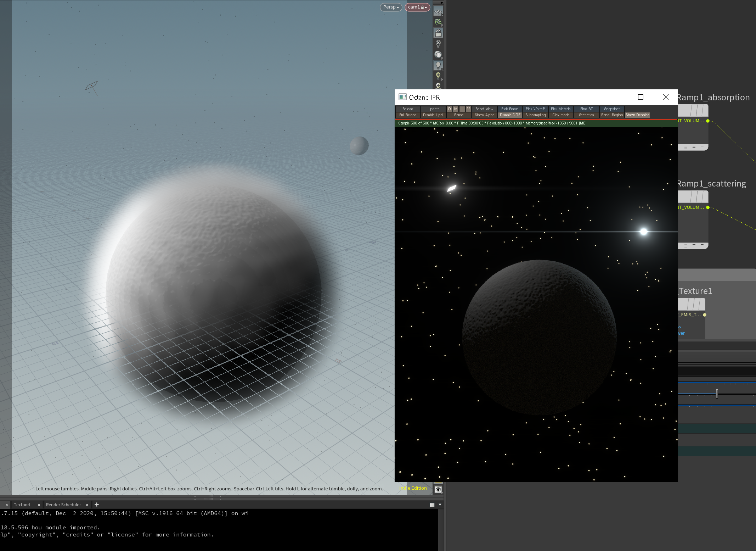Screen dimensions: 756x551
Task: Toggle Disable DOF in Octane IPR
Action: pyautogui.click(x=510, y=115)
